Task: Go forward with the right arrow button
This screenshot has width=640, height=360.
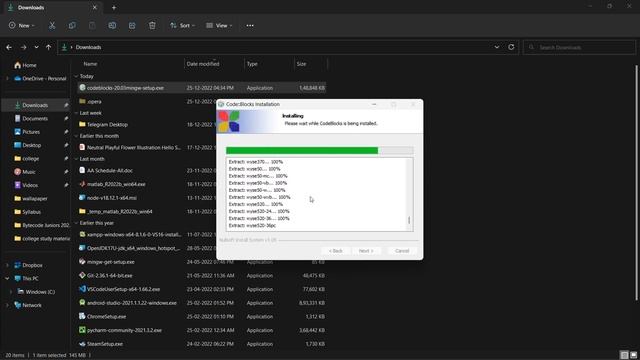Action: [x=23, y=47]
